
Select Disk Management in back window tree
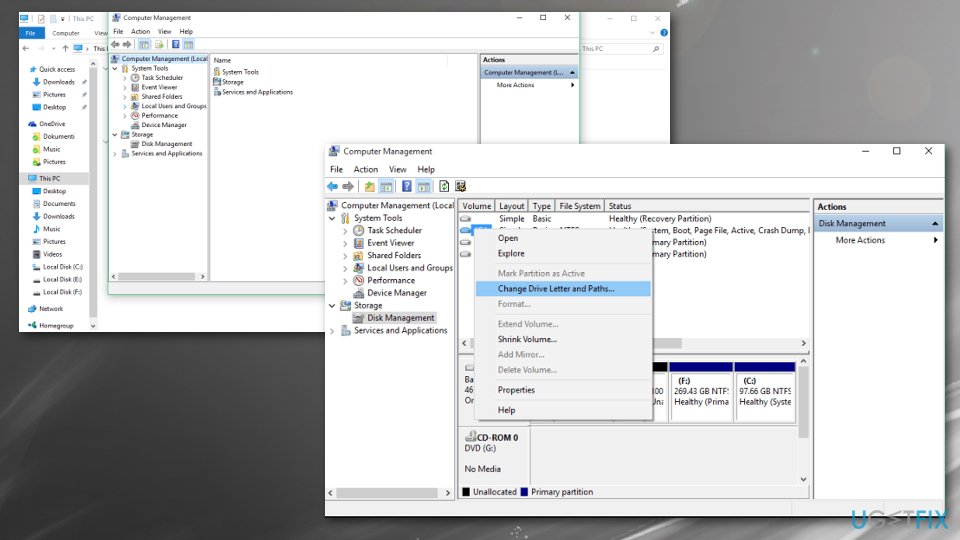tap(167, 144)
